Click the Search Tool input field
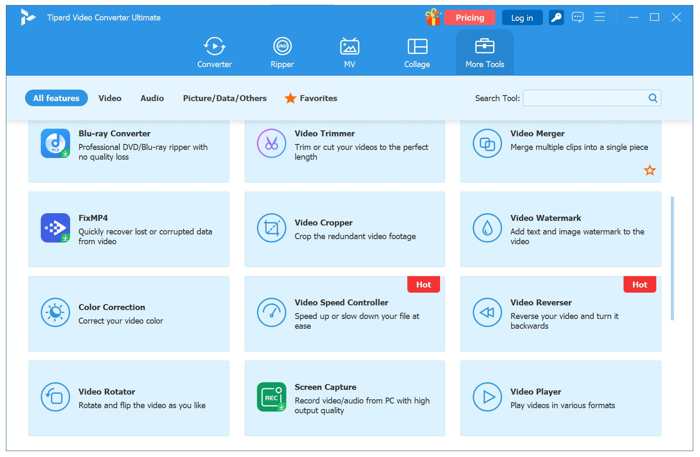Viewport: 700px width, 457px height. (x=584, y=98)
